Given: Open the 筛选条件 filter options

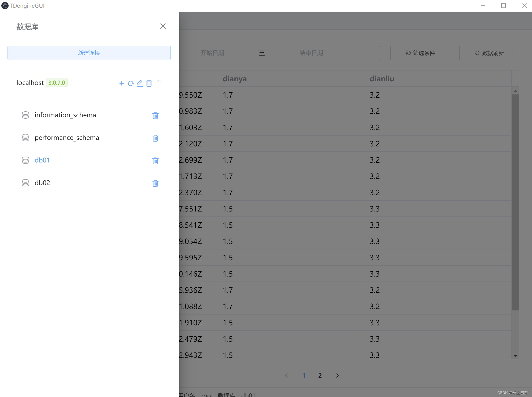Looking at the screenshot, I should coord(420,53).
